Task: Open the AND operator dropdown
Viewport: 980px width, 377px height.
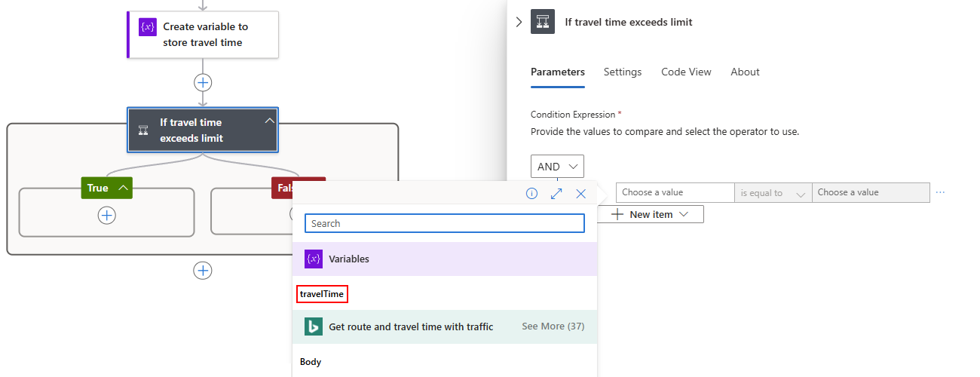Action: tap(557, 167)
